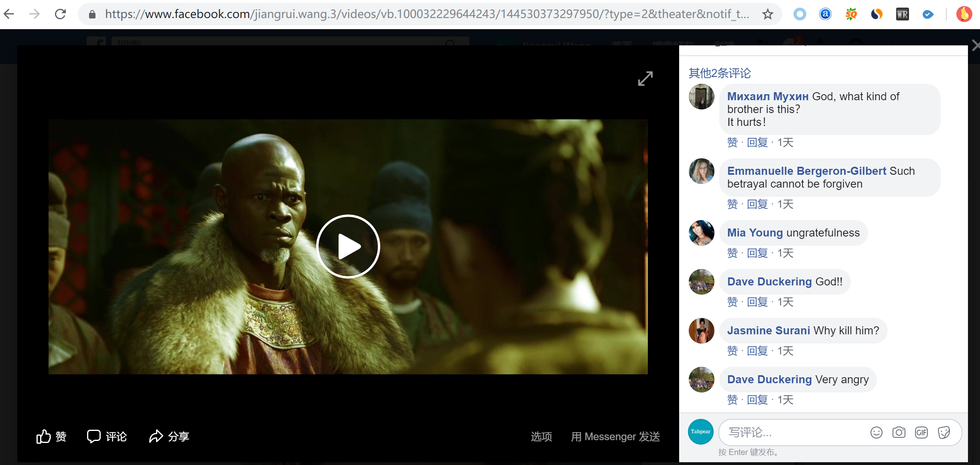Reply to Михаил Мухин's comment
Image resolution: width=980 pixels, height=465 pixels.
click(757, 142)
